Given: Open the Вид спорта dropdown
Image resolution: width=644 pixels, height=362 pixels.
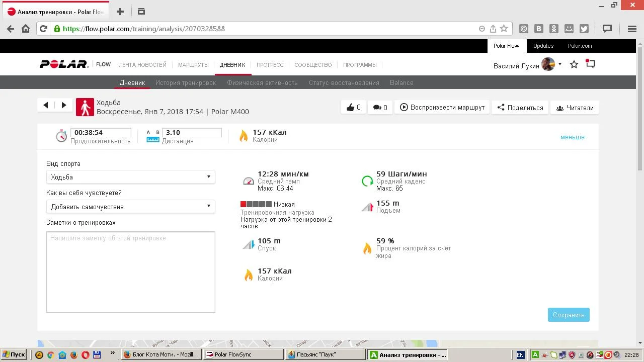Looking at the screenshot, I should click(130, 177).
